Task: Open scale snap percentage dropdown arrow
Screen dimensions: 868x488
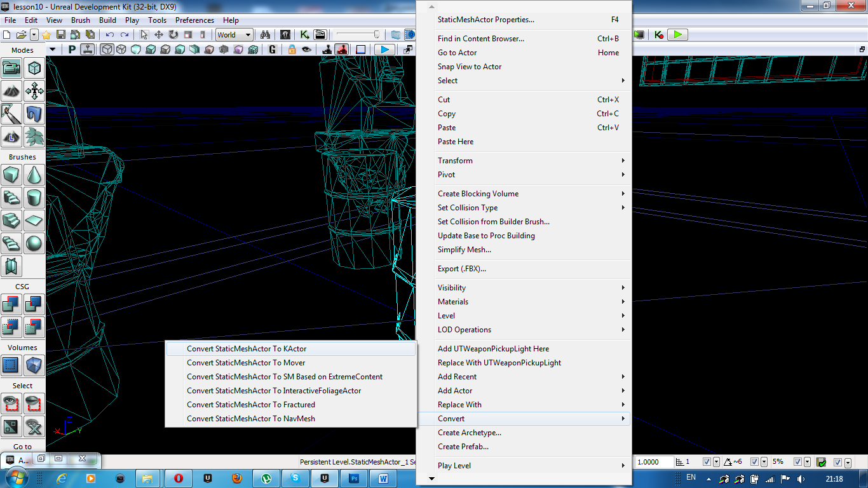Action: [807, 462]
